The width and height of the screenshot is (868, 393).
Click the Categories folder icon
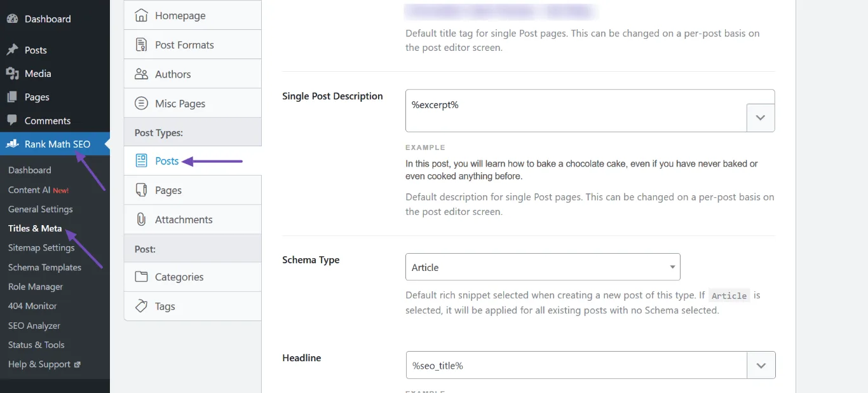coord(141,277)
